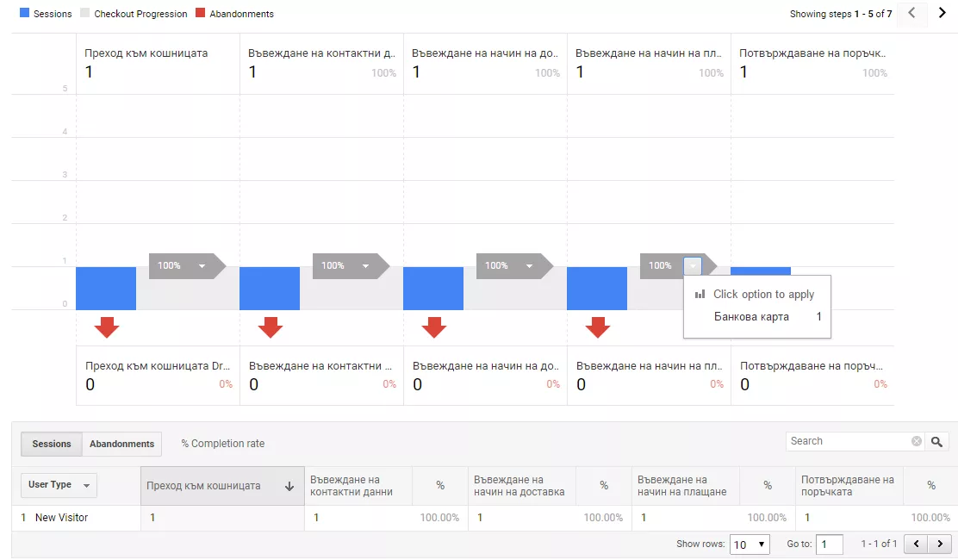
Task: Go to previous table page
Action: tap(917, 544)
